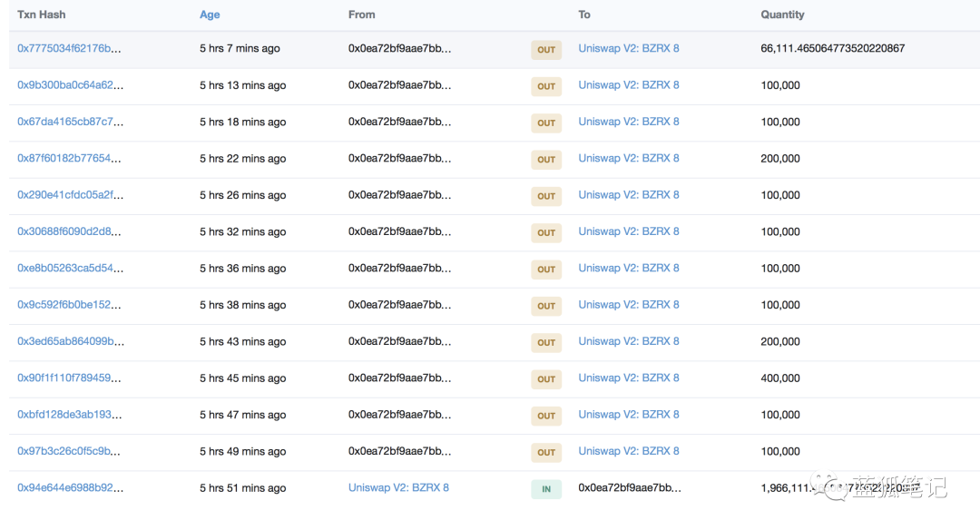
Task: Click the OUT badge in the 5 hrs 32 mins row
Action: (546, 232)
